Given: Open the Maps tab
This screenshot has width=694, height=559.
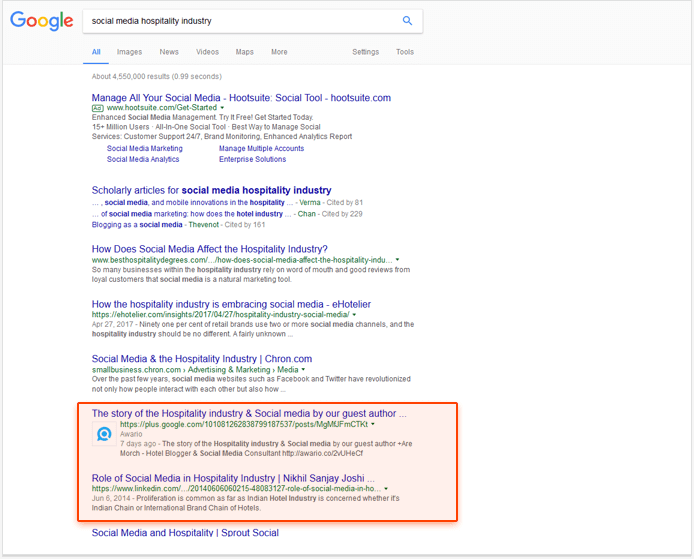Looking at the screenshot, I should [244, 52].
